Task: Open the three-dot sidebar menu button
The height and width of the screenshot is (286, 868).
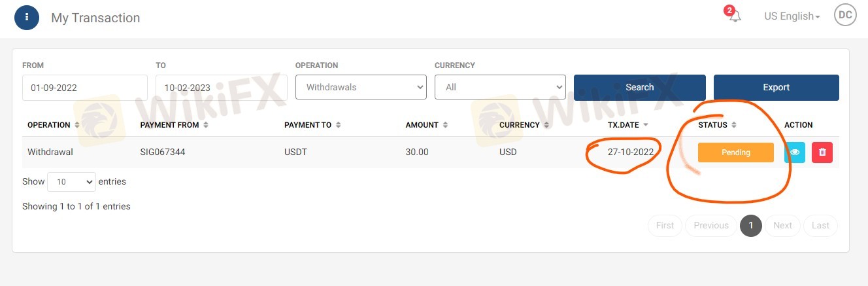Action: [x=26, y=18]
